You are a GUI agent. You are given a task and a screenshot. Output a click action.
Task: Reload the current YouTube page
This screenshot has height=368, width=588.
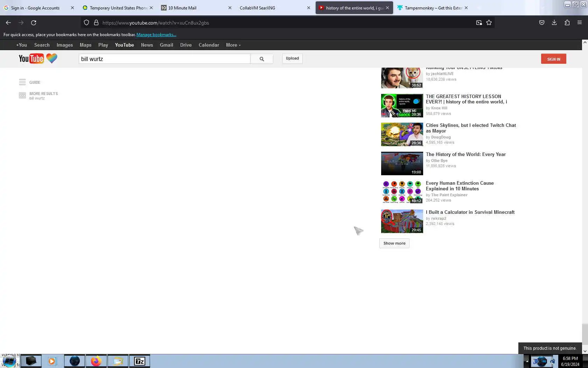tap(34, 23)
